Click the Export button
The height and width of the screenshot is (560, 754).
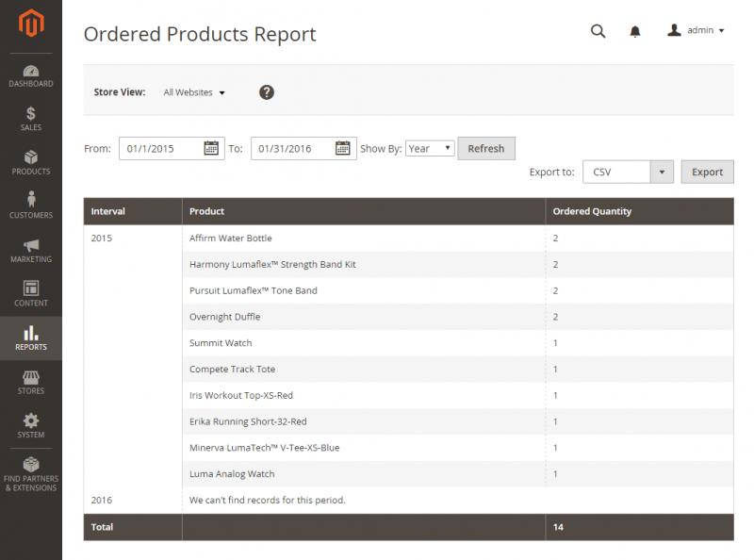pyautogui.click(x=707, y=172)
